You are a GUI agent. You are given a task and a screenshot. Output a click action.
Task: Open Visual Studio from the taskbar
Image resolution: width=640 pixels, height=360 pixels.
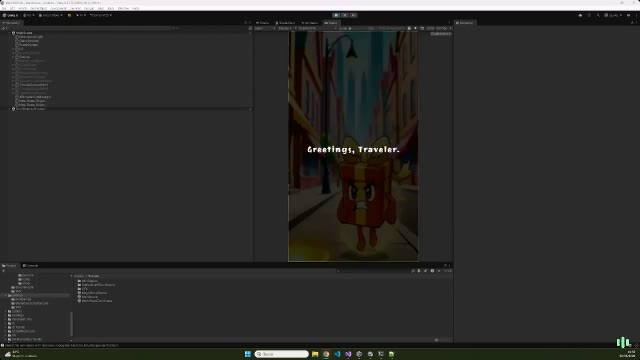coord(348,354)
